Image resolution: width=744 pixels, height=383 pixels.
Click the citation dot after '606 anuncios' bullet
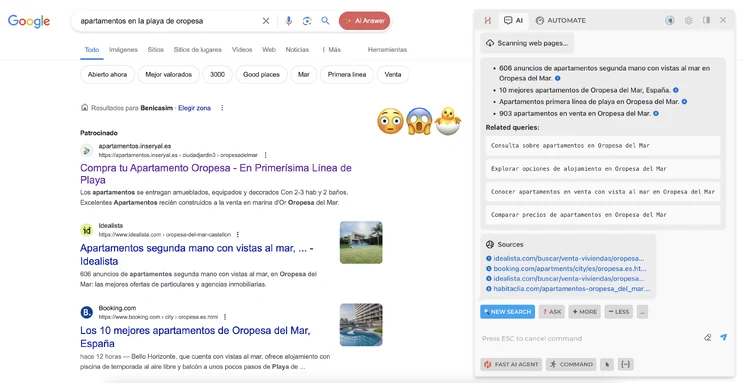pyautogui.click(x=558, y=78)
